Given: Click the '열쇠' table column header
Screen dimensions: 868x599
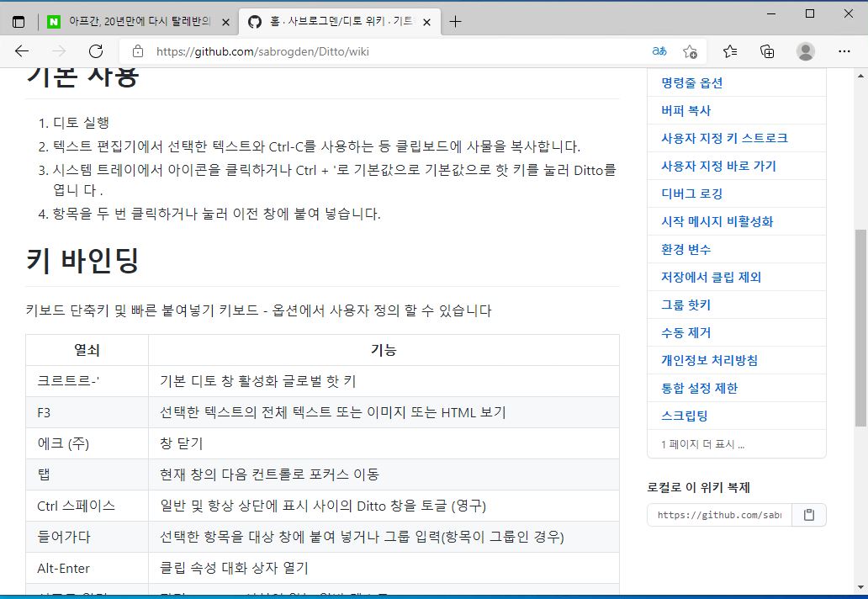Looking at the screenshot, I should point(87,350).
